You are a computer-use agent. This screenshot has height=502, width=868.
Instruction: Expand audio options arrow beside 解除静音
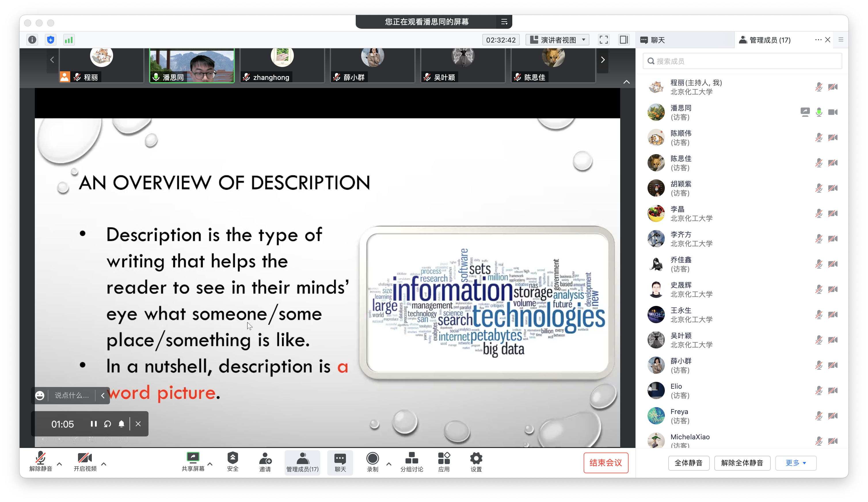pyautogui.click(x=59, y=464)
